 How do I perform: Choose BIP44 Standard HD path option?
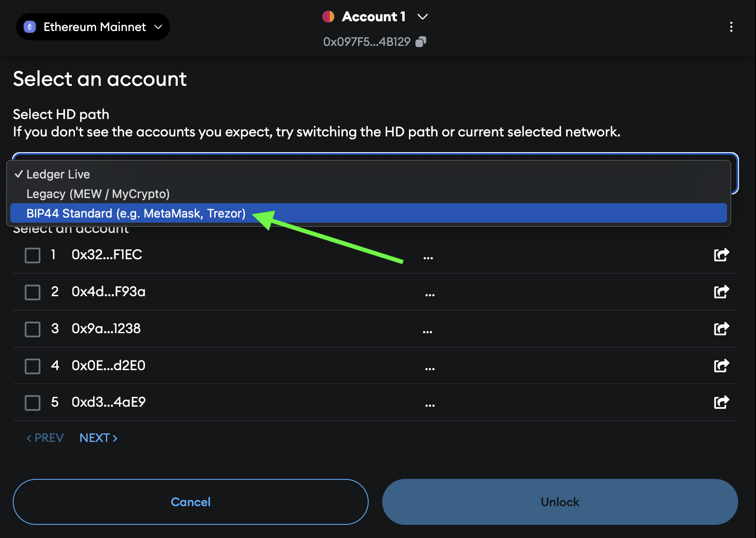tap(136, 213)
